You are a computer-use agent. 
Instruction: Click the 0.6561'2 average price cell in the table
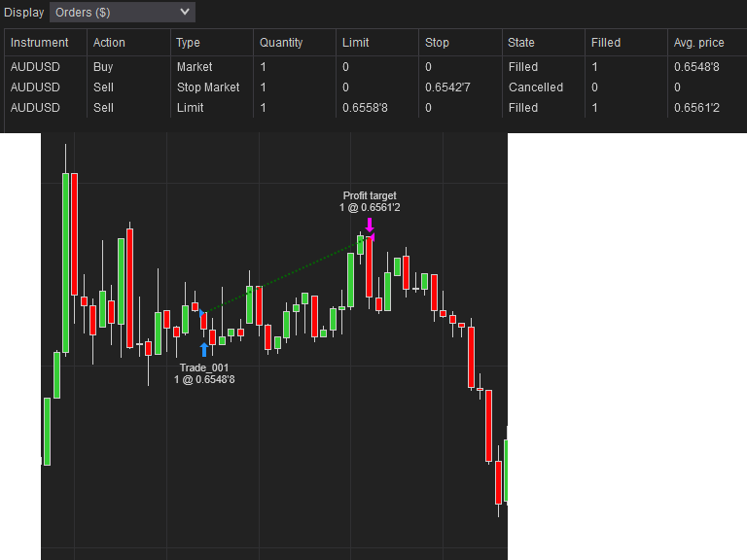click(x=696, y=108)
